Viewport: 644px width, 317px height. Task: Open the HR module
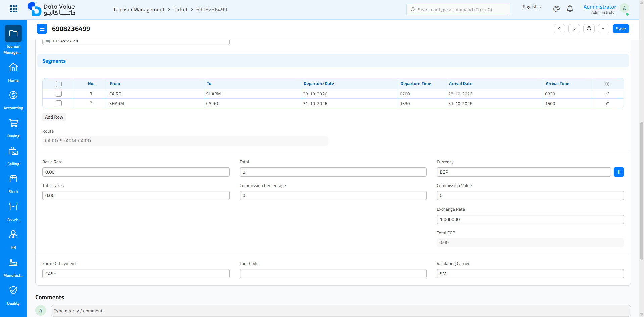point(13,240)
